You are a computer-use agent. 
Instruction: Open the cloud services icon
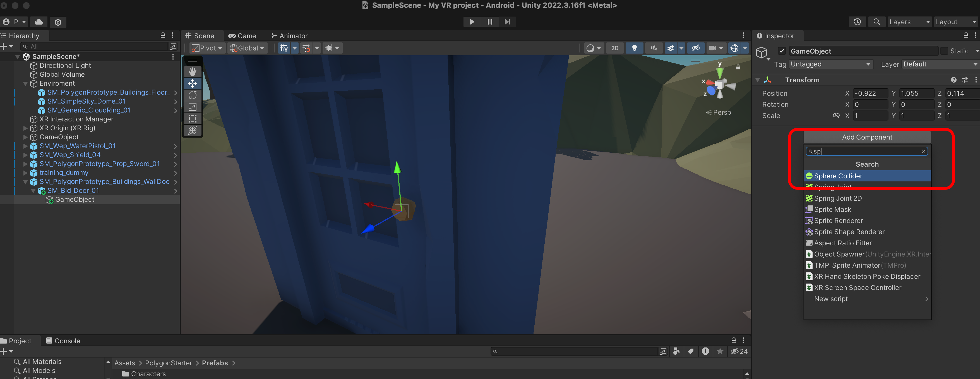click(x=39, y=22)
